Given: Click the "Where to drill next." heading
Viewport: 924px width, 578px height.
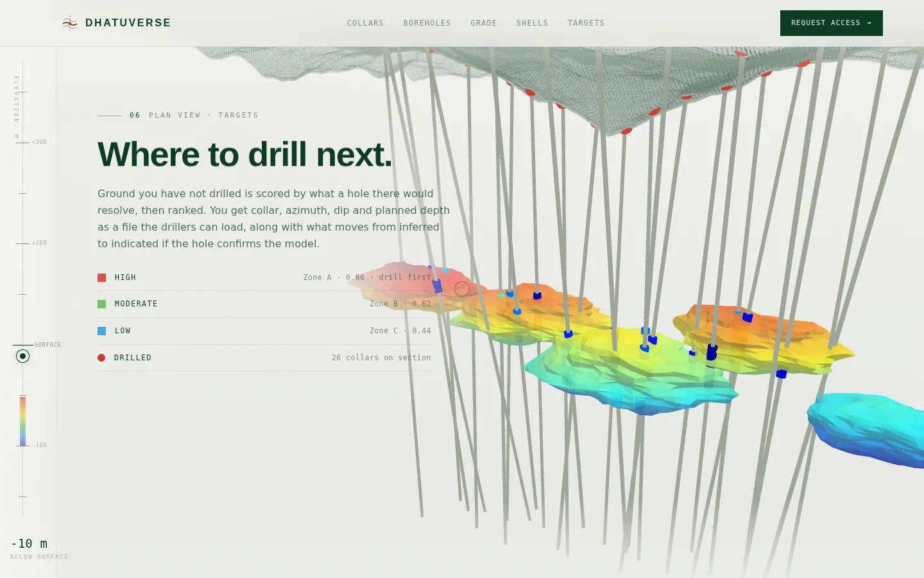Looking at the screenshot, I should pos(244,155).
